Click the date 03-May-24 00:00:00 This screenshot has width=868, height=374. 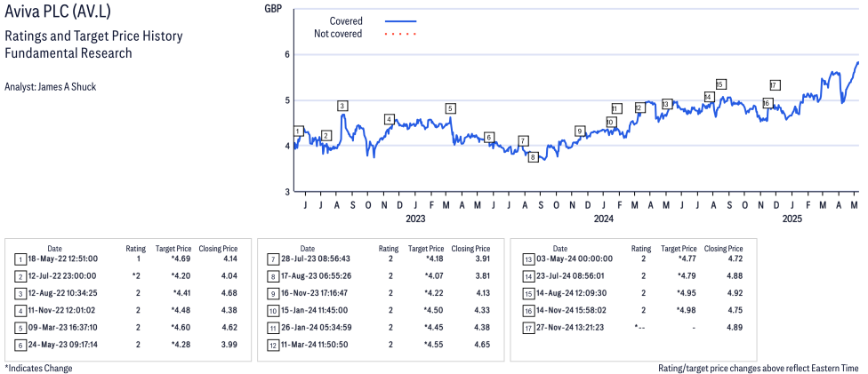click(574, 259)
